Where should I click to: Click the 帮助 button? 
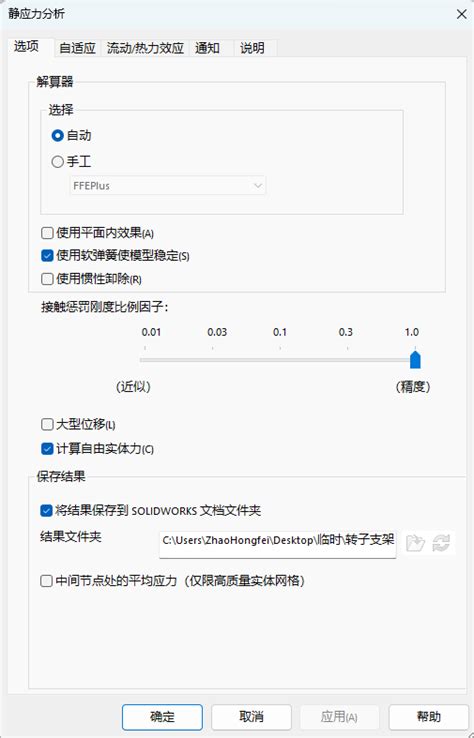coord(429,717)
